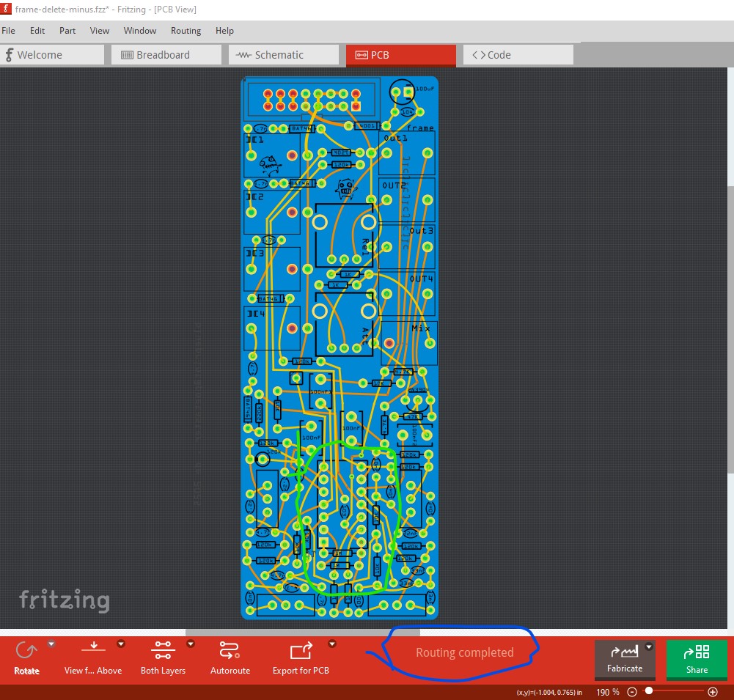734x700 pixels.
Task: Click the zoom slider handle
Action: tap(649, 692)
